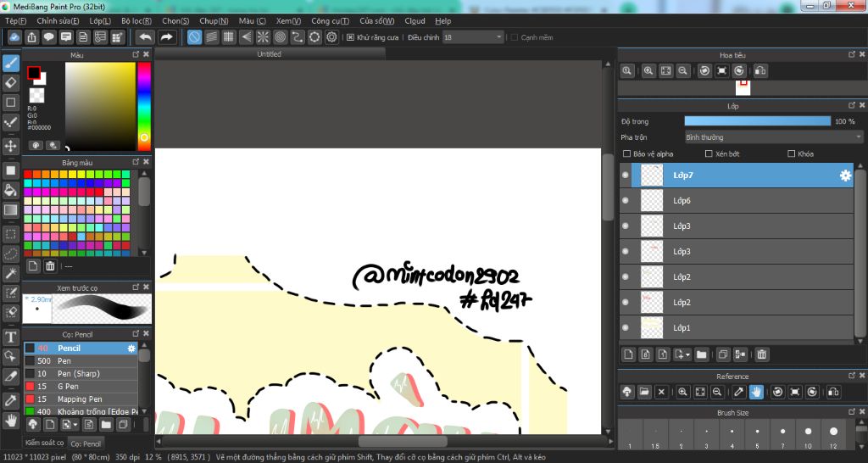Enable the radial snap guide
Viewport: 868px width, 463px height.
coord(263,37)
